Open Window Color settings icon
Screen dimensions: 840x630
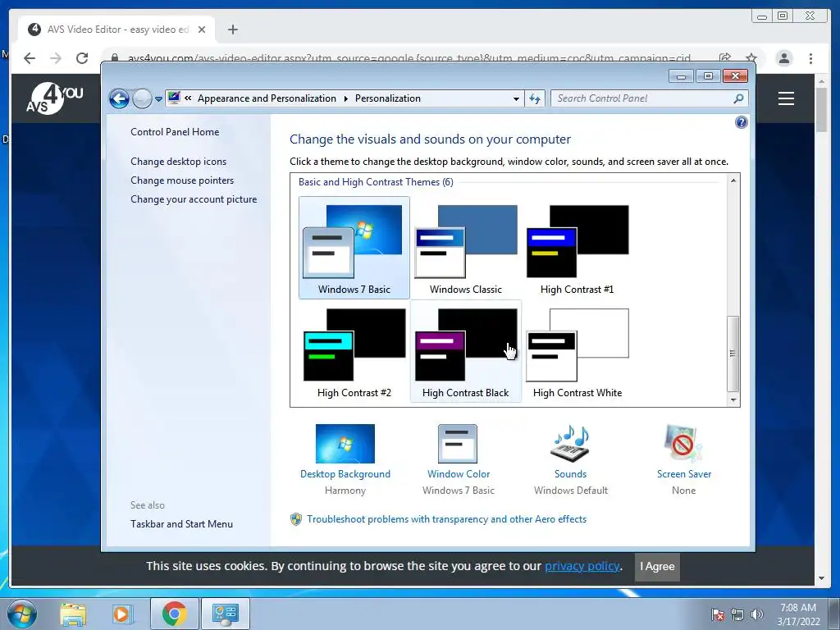(458, 444)
